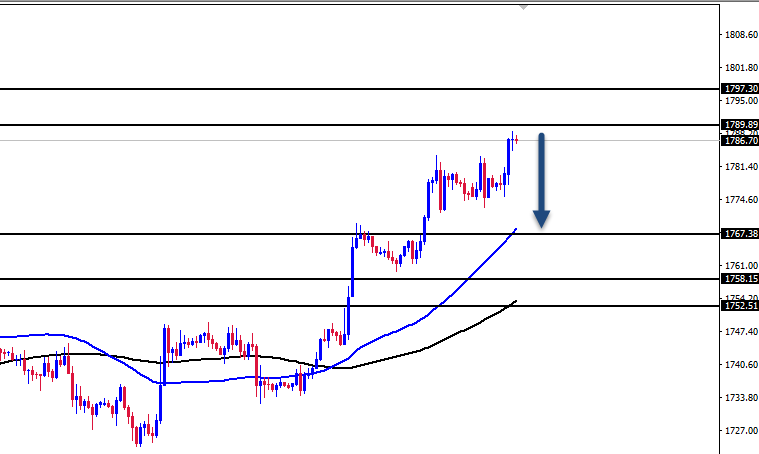Select the horizontal level line at 1797.30
The width and height of the screenshot is (759, 454).
point(360,89)
